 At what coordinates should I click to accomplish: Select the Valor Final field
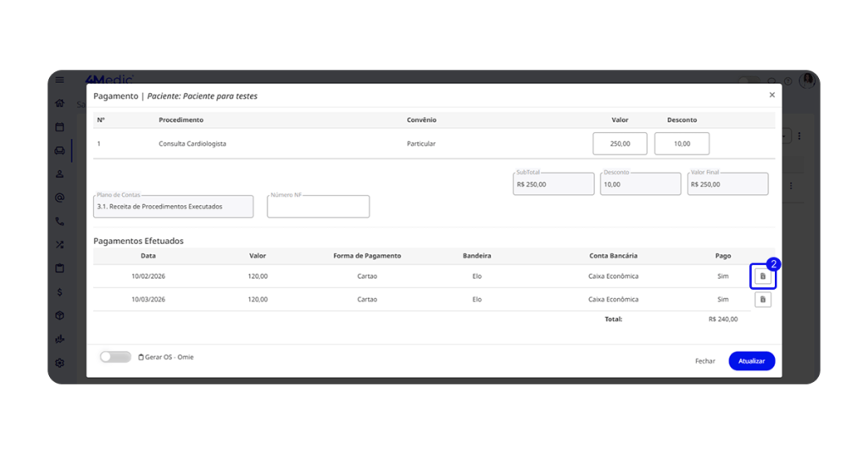727,184
